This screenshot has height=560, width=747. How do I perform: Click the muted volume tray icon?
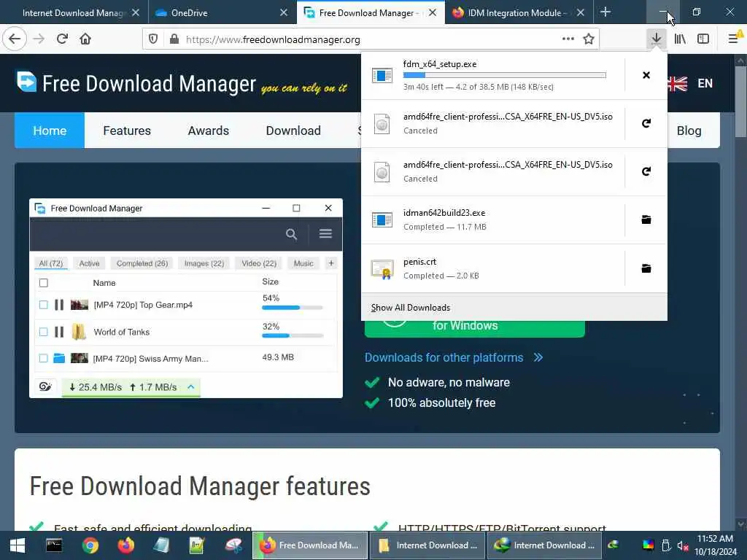683,545
